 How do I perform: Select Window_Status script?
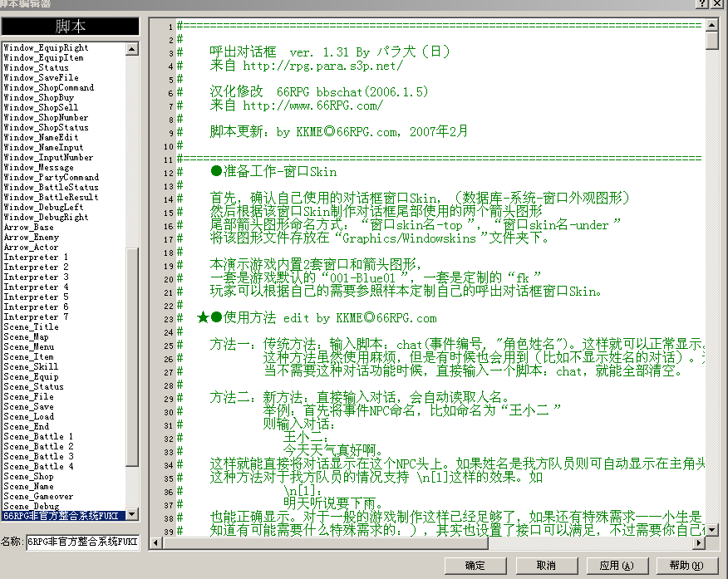click(37, 67)
